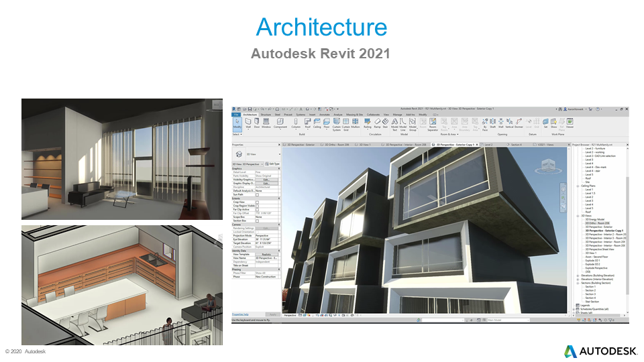This screenshot has width=644, height=362.
Task: Select the Mullion tool
Action: click(356, 123)
